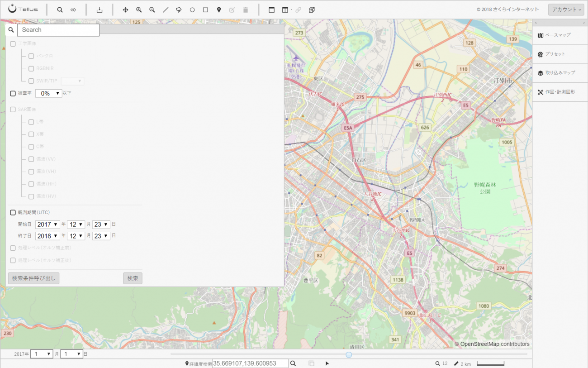The height and width of the screenshot is (368, 588).
Task: Select the circle drawing tool
Action: click(x=192, y=10)
